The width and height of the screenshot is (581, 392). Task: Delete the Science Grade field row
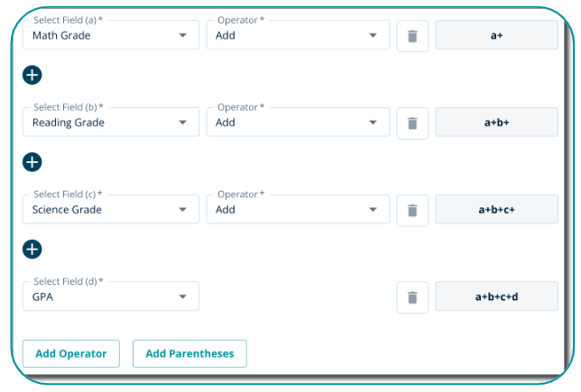pyautogui.click(x=412, y=210)
